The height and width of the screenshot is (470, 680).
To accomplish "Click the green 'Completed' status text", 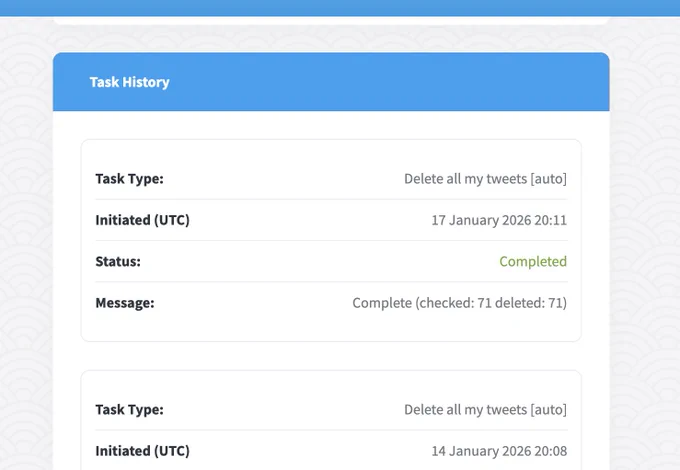I will [533, 261].
